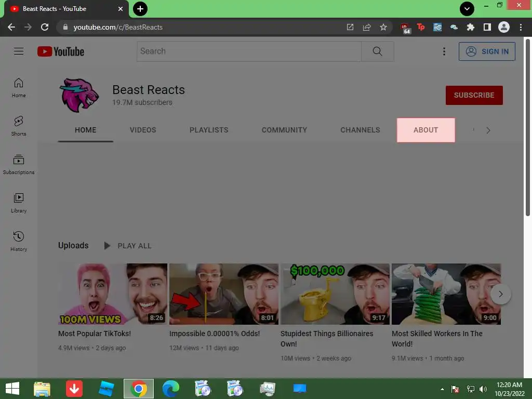
Task: Click the YouTube logo
Action: tap(61, 51)
